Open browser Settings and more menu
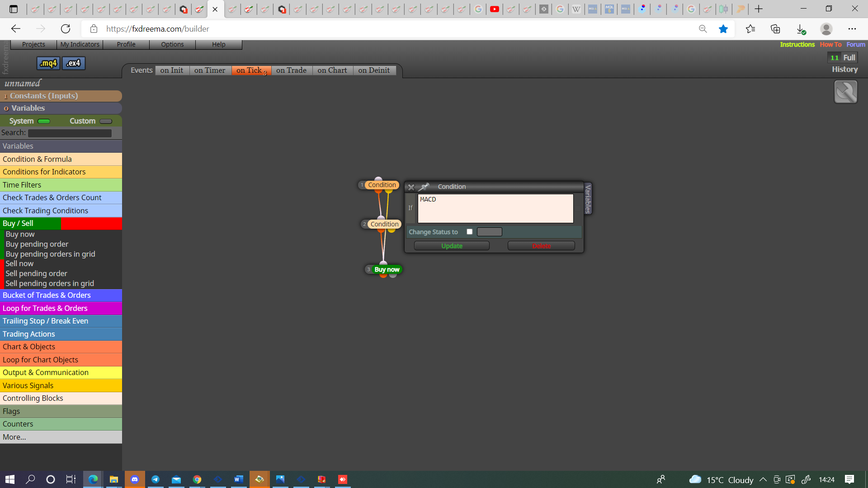 tap(852, 29)
